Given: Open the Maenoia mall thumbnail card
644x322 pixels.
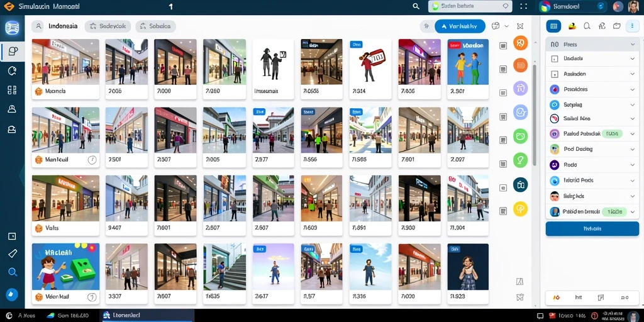Looking at the screenshot, I should (x=65, y=69).
